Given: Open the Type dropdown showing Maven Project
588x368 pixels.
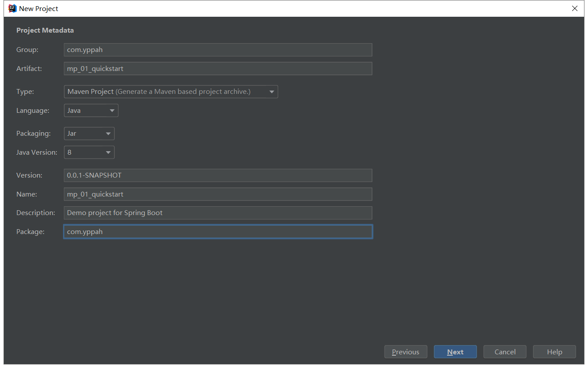Looking at the screenshot, I should [170, 92].
